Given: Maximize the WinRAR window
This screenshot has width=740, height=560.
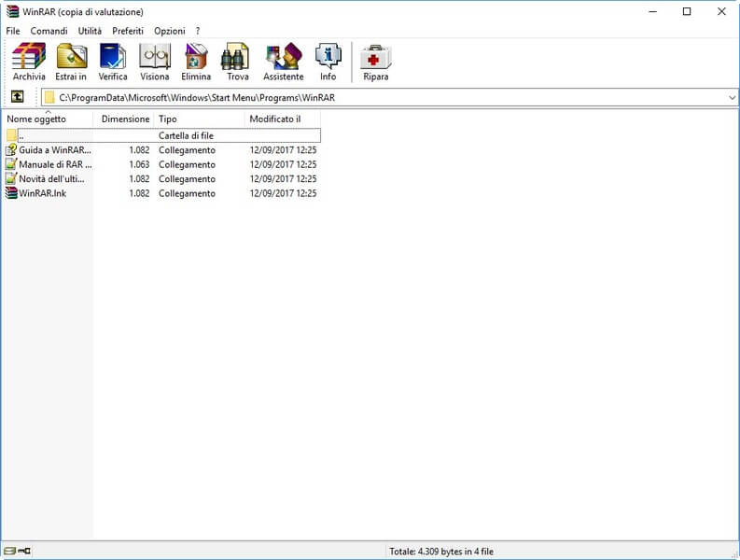Looking at the screenshot, I should pos(687,11).
